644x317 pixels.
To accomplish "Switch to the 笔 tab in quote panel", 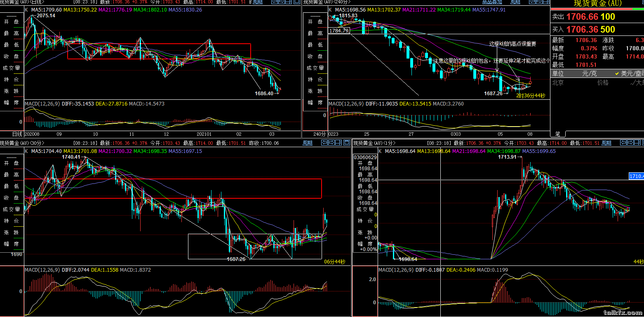I will coord(557,134).
